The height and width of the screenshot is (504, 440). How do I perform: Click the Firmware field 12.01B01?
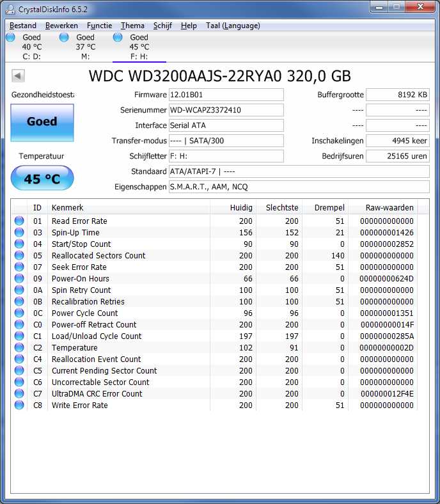[x=226, y=95]
